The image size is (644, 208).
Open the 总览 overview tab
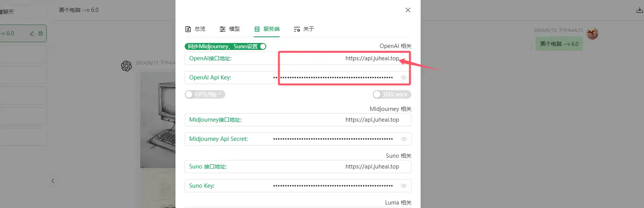click(195, 29)
